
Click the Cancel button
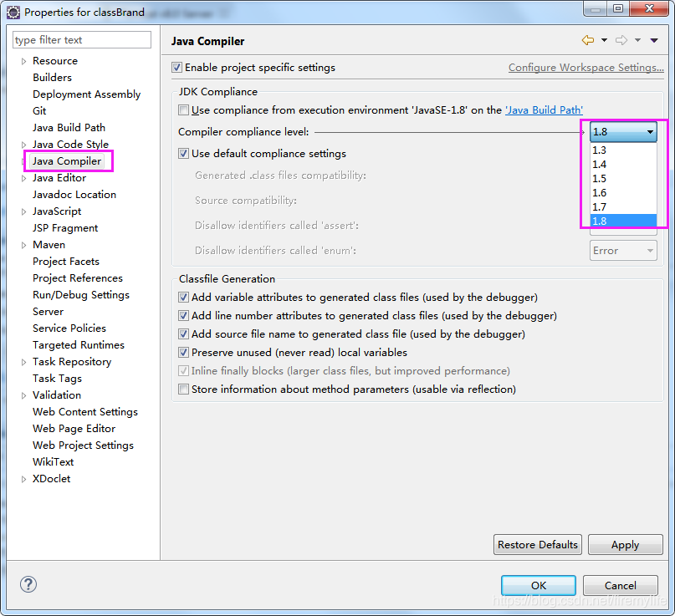(x=621, y=585)
